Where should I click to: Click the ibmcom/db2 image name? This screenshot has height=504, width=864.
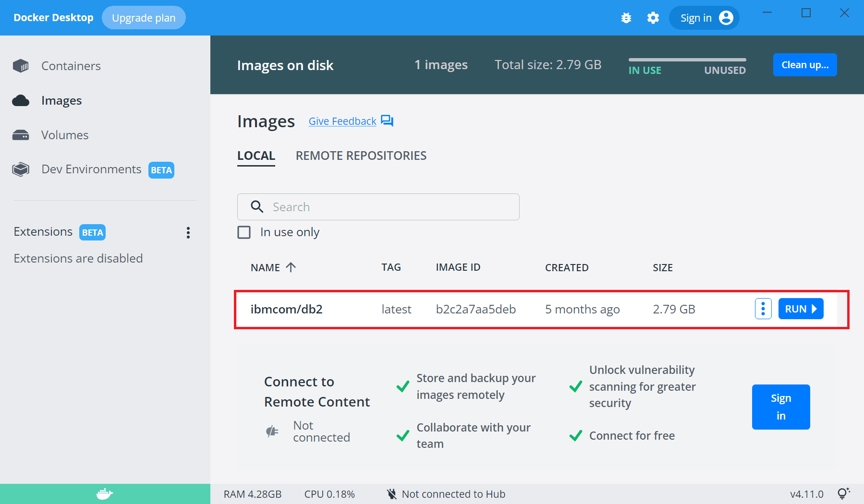point(287,309)
